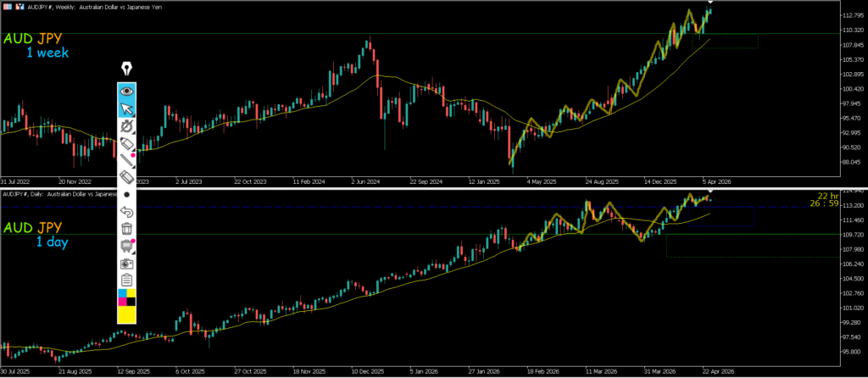This screenshot has height=378, width=868.
Task: Click the pen nib logo above the toolbar
Action: [x=127, y=69]
